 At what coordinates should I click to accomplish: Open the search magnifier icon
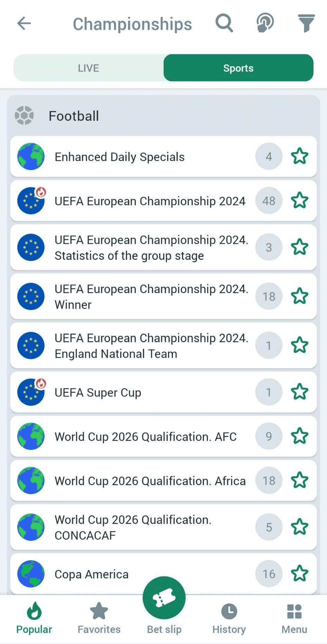coord(224,23)
